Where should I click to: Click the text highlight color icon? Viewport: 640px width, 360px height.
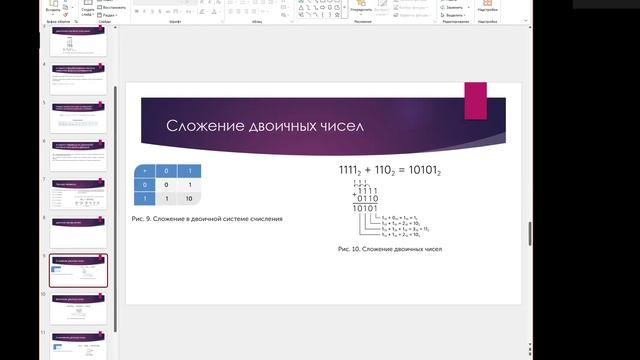pyautogui.click(x=202, y=12)
